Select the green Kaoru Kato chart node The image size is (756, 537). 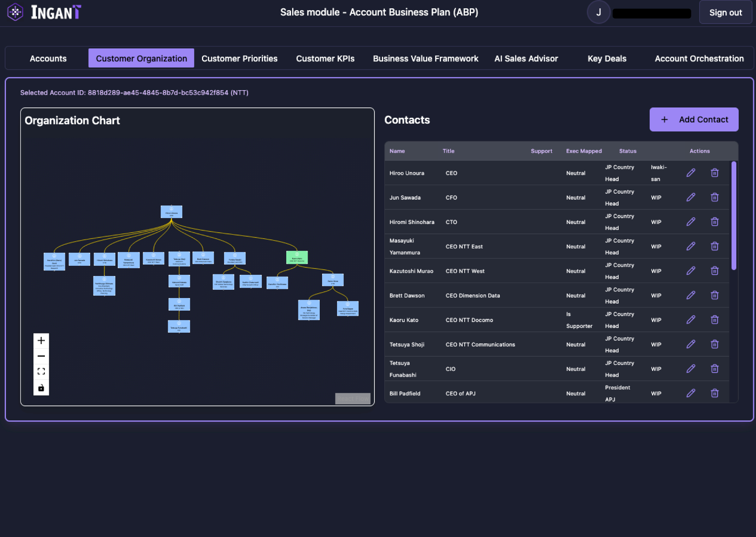[297, 257]
